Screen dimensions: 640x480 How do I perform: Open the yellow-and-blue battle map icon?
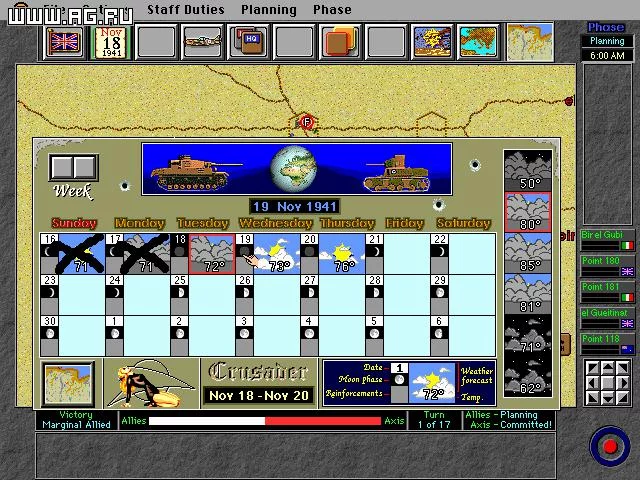(x=432, y=41)
